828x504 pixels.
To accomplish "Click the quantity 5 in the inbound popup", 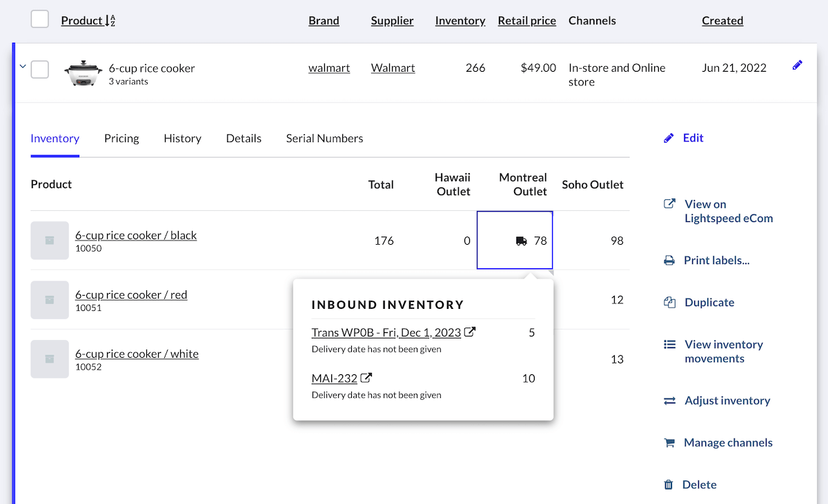I will coord(532,332).
